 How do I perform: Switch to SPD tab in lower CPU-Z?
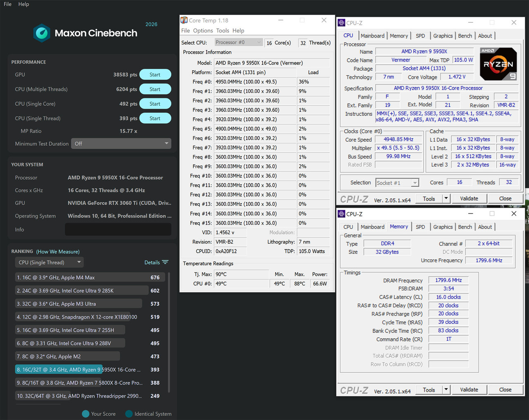click(420, 227)
